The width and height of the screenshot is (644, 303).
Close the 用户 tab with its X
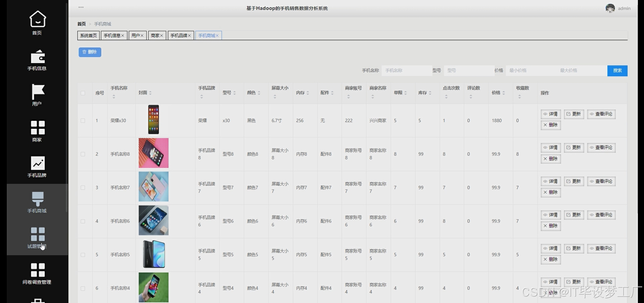[x=142, y=36]
